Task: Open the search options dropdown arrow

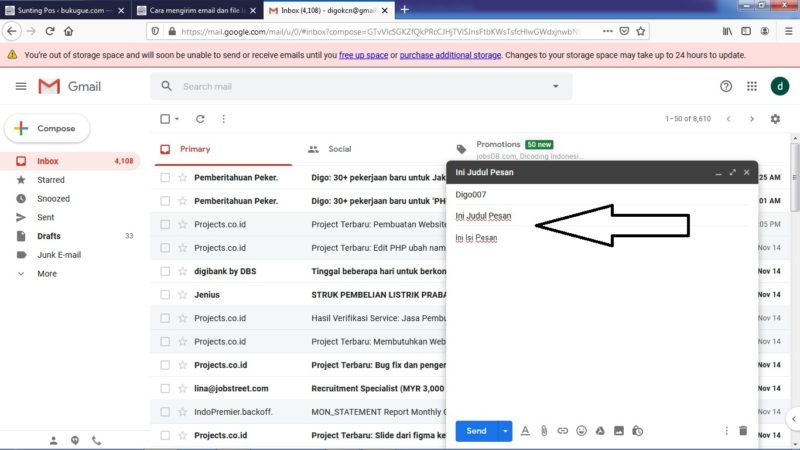Action: tap(556, 86)
